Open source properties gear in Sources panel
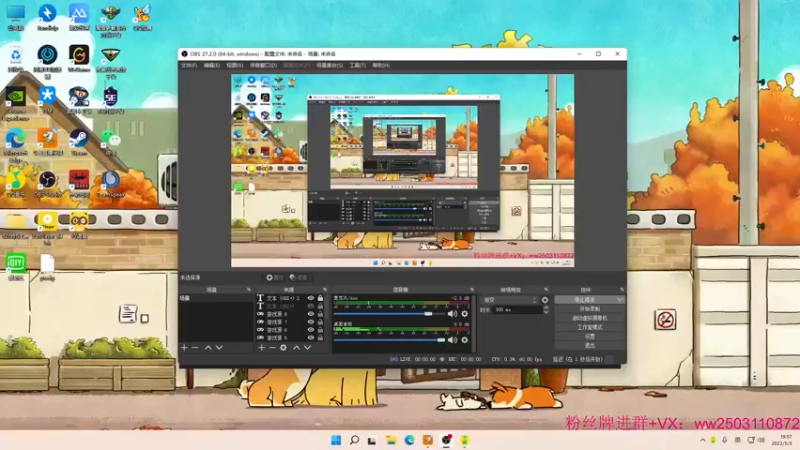This screenshot has width=800, height=450. coord(283,347)
